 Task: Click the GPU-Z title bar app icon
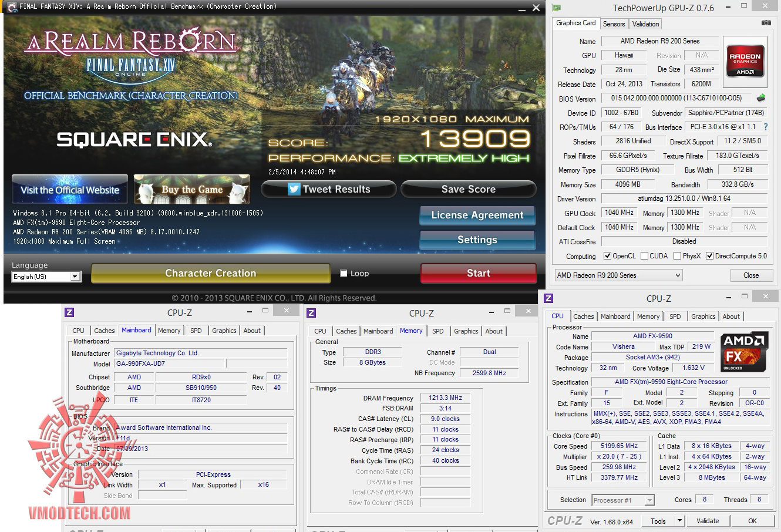pos(556,8)
